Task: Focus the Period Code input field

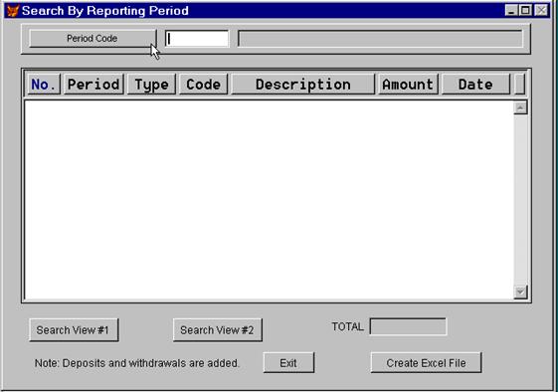Action: tap(197, 39)
